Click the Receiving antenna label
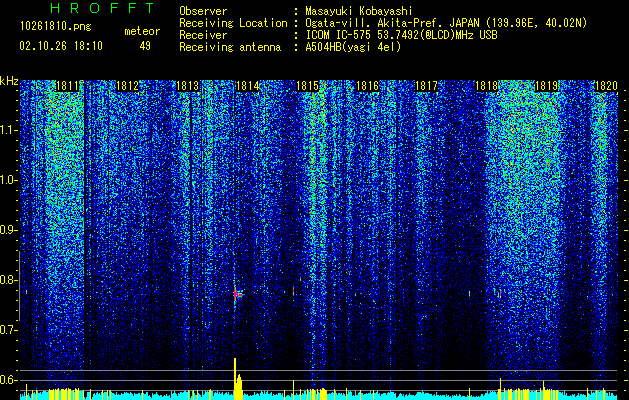Image resolution: width=629 pixels, height=400 pixels. click(x=230, y=47)
